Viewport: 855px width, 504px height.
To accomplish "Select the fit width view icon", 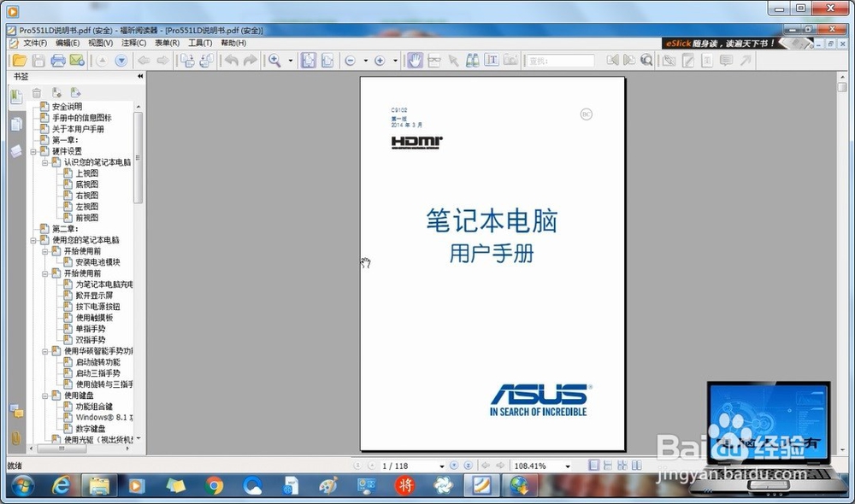I will pos(327,61).
